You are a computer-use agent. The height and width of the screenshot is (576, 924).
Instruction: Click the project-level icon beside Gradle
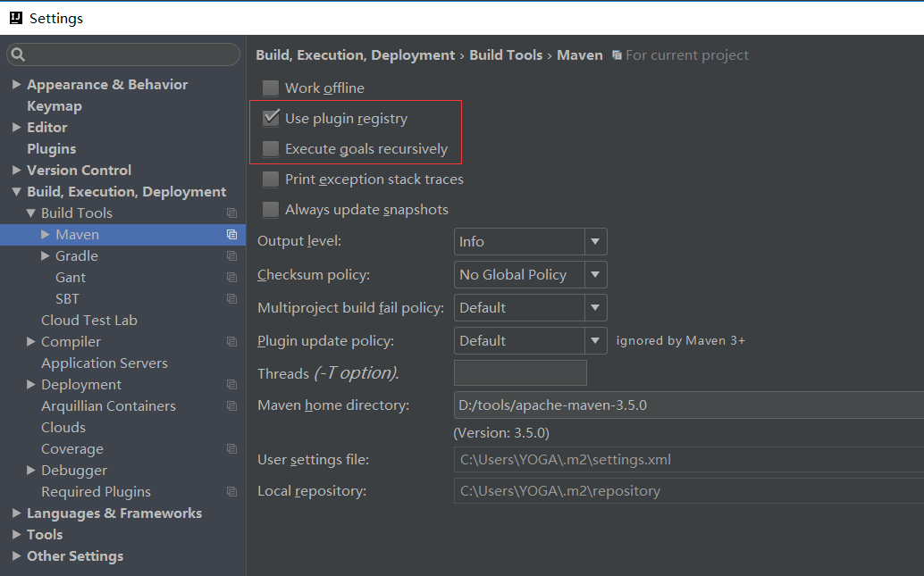[231, 256]
